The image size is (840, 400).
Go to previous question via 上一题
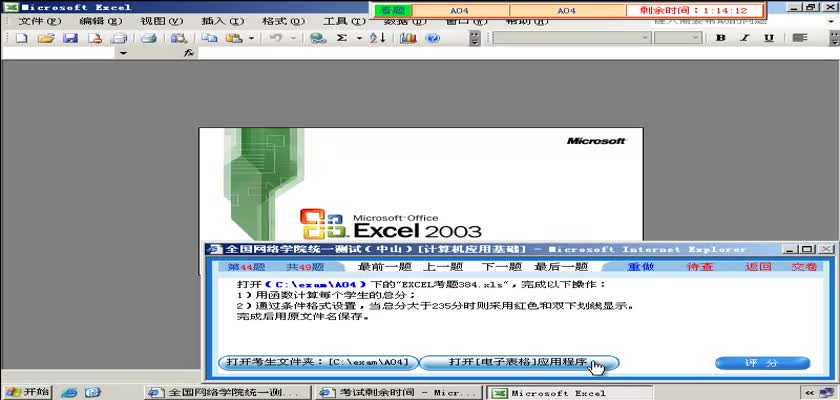click(x=442, y=267)
